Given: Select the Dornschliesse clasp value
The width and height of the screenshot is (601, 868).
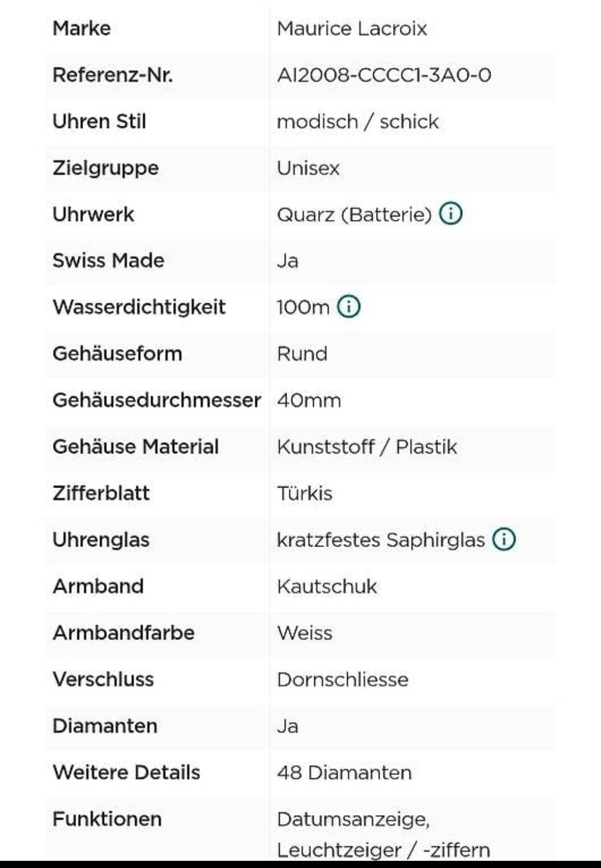Looking at the screenshot, I should pos(343,680).
